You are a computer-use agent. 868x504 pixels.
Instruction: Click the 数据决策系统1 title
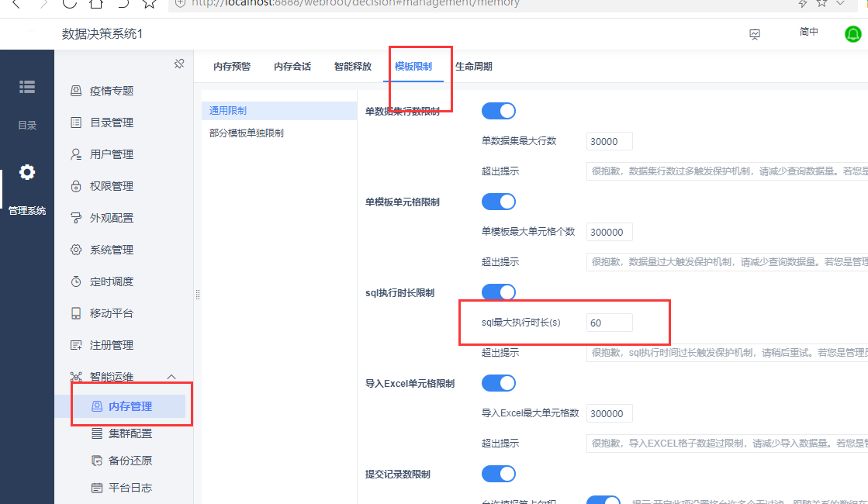pyautogui.click(x=102, y=34)
